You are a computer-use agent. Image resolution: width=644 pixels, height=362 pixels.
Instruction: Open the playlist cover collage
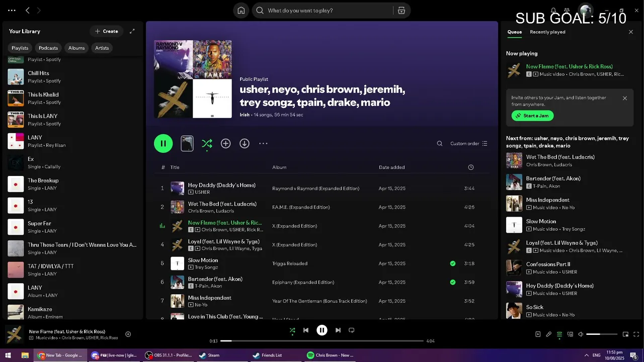pyautogui.click(x=193, y=79)
